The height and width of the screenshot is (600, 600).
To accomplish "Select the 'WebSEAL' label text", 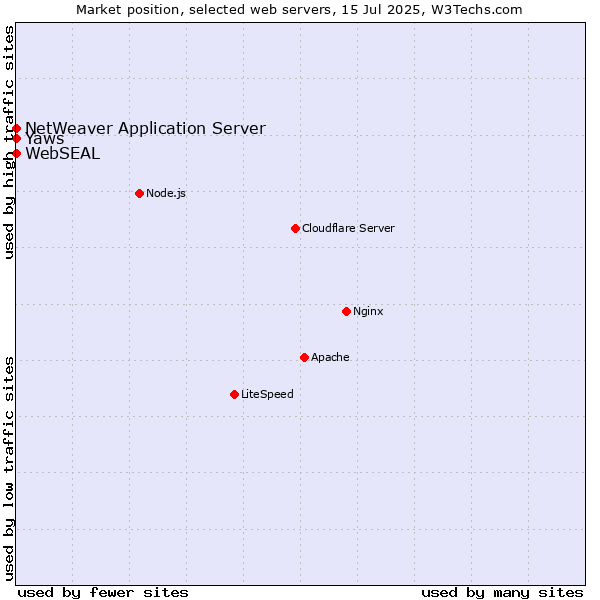I will 63,153.
